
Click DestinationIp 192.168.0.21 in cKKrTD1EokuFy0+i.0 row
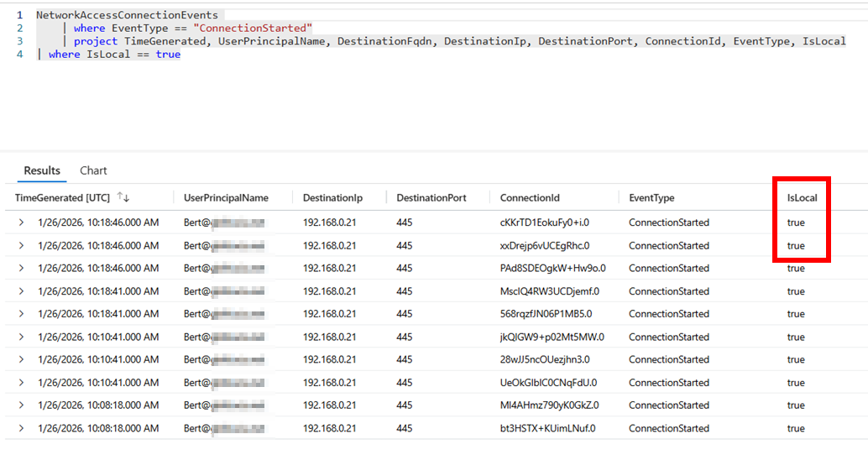coord(329,222)
